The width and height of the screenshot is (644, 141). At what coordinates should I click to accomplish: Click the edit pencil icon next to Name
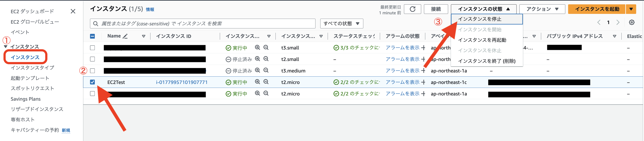pos(125,36)
